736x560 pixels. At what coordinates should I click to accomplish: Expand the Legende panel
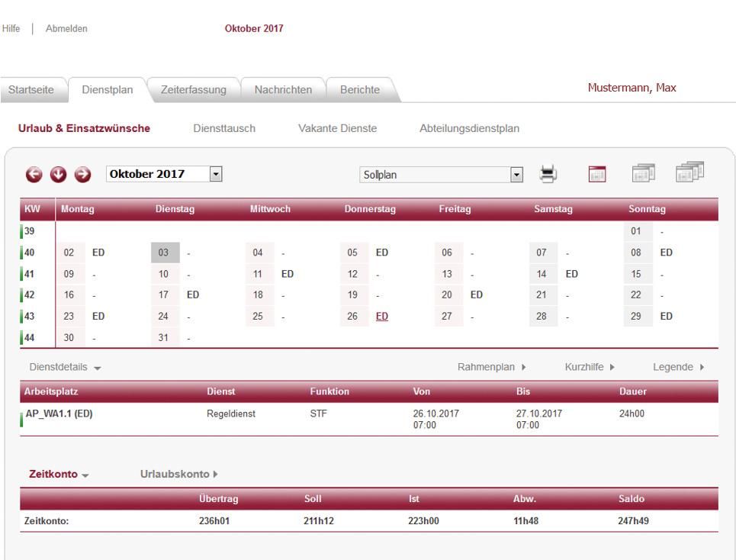(678, 368)
